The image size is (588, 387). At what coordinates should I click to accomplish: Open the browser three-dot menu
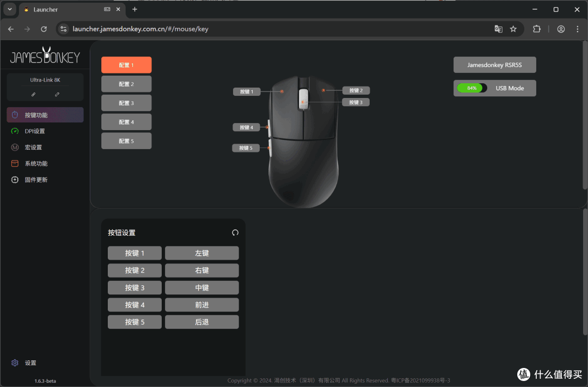pos(578,29)
